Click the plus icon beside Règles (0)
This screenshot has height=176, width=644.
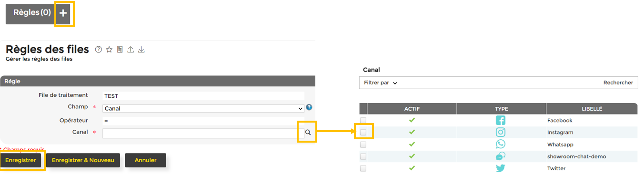[x=63, y=13]
